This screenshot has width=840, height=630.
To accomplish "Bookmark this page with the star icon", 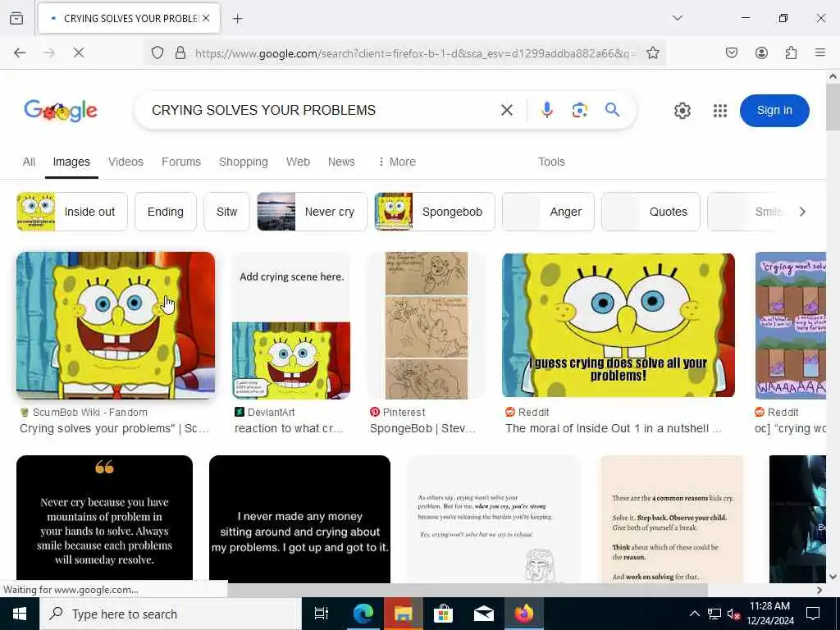I will click(652, 52).
